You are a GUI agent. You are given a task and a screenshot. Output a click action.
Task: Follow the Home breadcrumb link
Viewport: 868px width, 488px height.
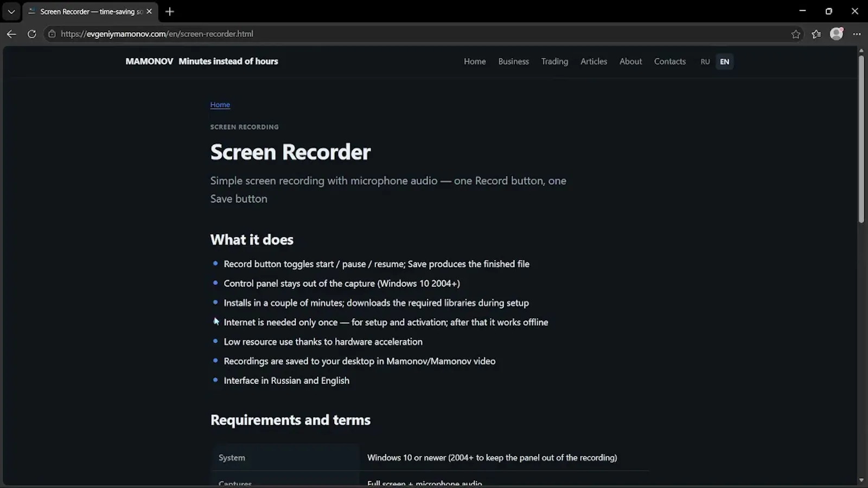click(220, 105)
